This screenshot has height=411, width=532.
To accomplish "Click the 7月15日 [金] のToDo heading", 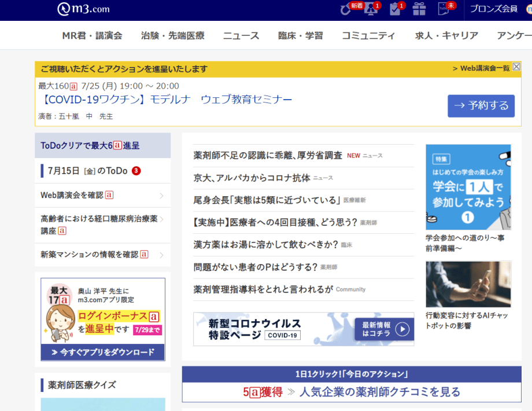I will pos(87,171).
